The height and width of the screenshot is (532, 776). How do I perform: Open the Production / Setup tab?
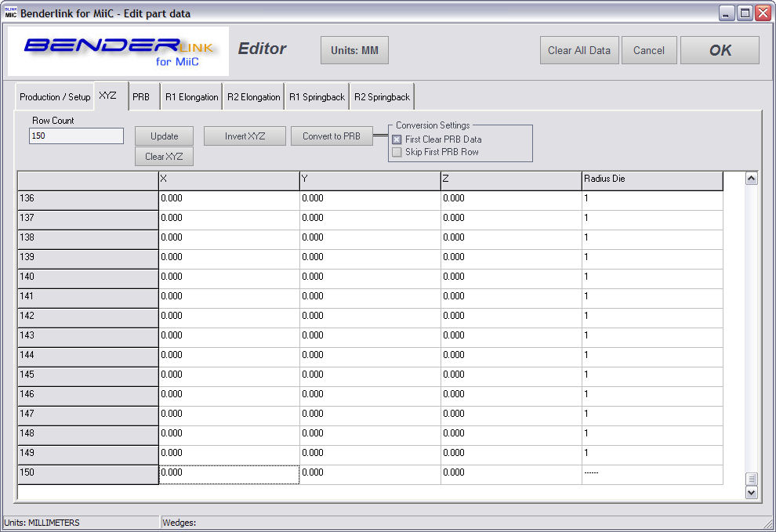[55, 97]
